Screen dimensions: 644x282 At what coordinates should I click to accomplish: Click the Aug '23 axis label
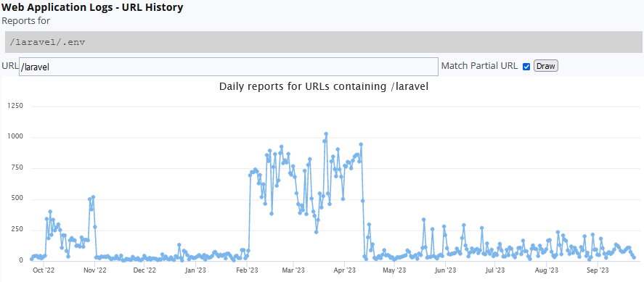[x=546, y=270]
